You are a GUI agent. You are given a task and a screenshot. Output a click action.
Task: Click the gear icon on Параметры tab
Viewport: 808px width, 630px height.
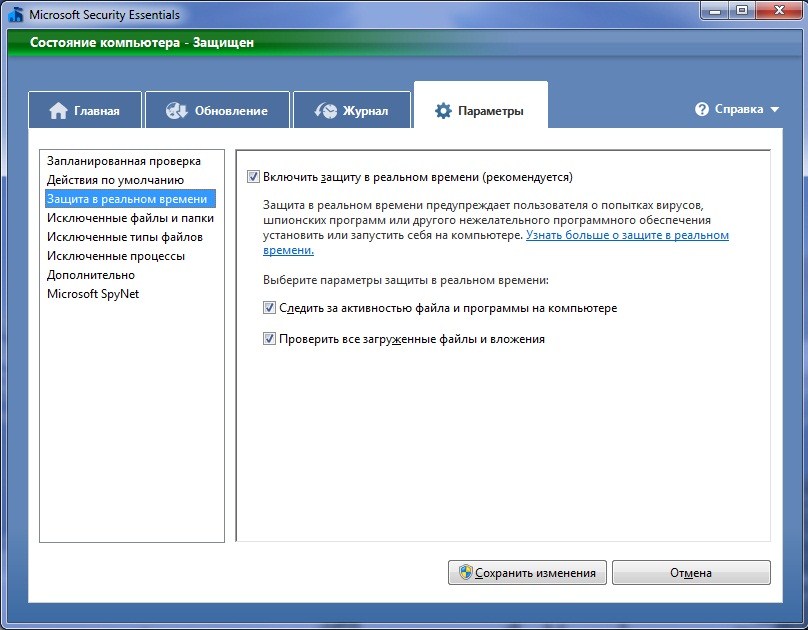[x=443, y=111]
